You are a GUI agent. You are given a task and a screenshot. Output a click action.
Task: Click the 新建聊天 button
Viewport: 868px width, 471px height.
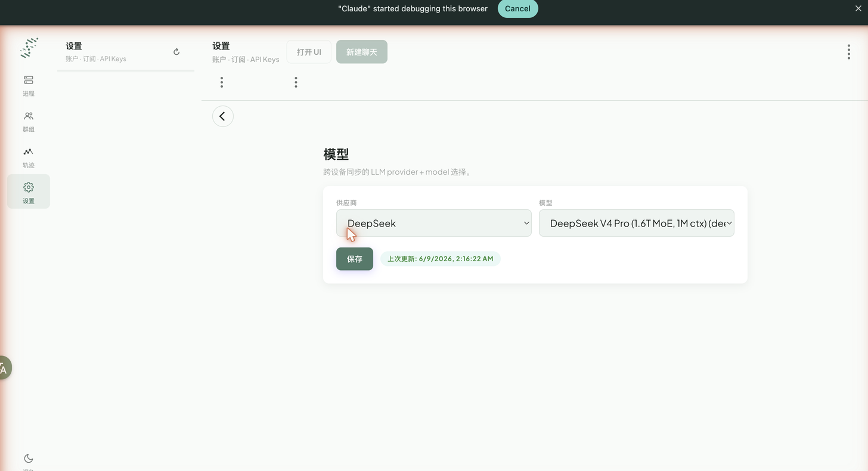pyautogui.click(x=362, y=52)
